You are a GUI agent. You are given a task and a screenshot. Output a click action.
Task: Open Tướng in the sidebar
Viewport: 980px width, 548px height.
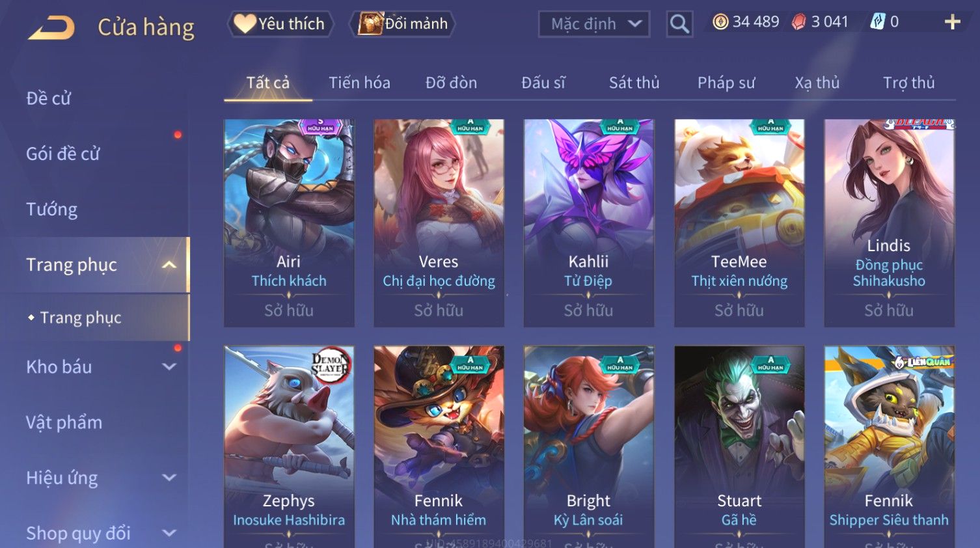click(52, 210)
